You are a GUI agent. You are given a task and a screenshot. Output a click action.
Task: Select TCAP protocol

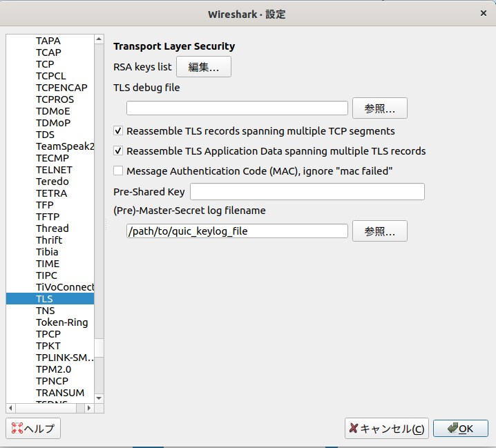tap(48, 52)
